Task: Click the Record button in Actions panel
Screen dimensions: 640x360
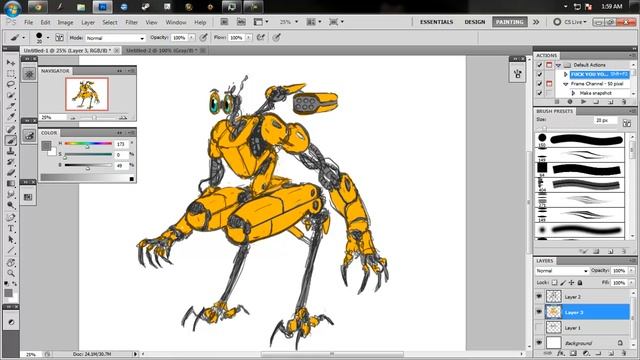Action: [570, 101]
